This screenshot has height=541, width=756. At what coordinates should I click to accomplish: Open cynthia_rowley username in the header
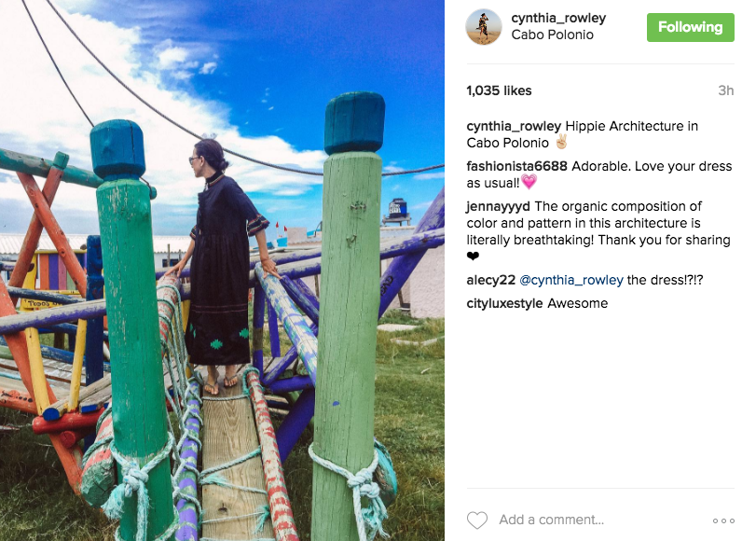pos(558,18)
